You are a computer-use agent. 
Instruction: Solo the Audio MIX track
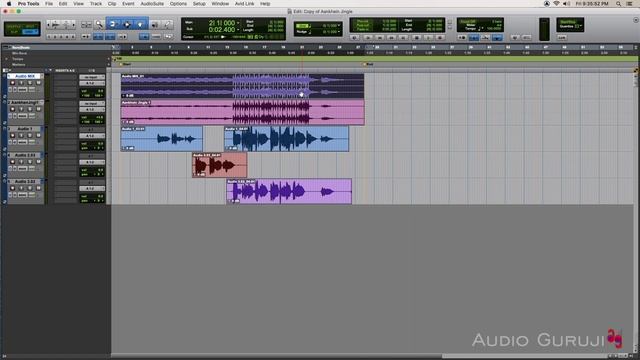coord(30,83)
